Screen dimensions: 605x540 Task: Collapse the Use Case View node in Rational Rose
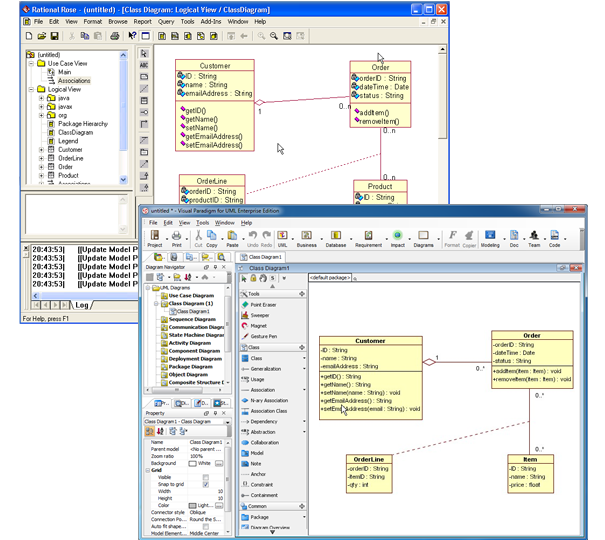(31, 64)
